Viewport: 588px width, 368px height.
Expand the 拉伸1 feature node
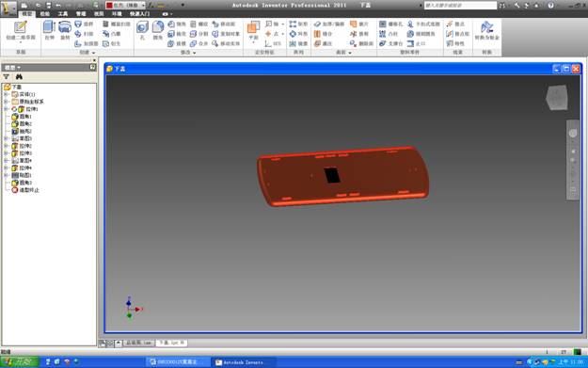[x=6, y=109]
